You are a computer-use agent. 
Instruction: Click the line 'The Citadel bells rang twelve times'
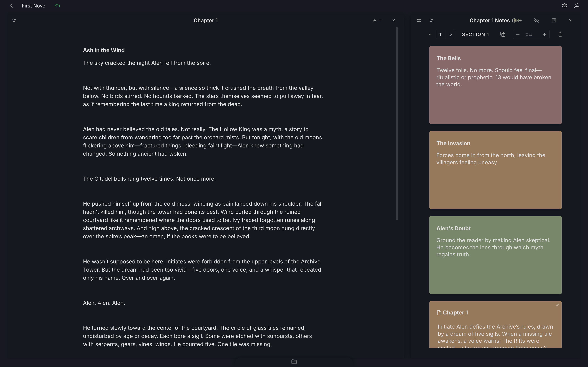pos(149,179)
